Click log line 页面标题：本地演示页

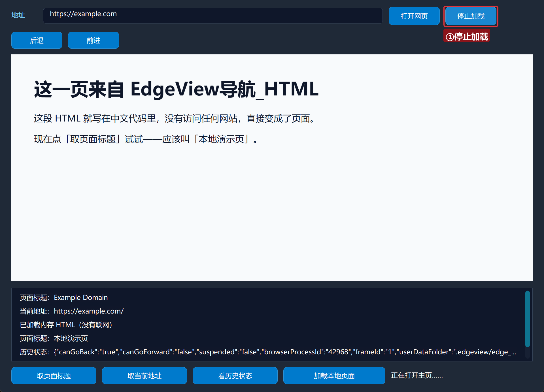coord(54,338)
